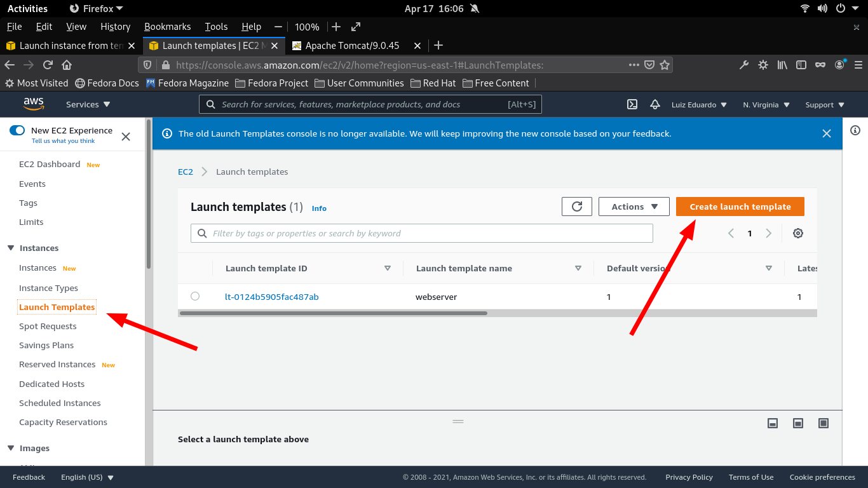868x488 pixels.
Task: Collapse the Instances sidebar section
Action: 11,248
